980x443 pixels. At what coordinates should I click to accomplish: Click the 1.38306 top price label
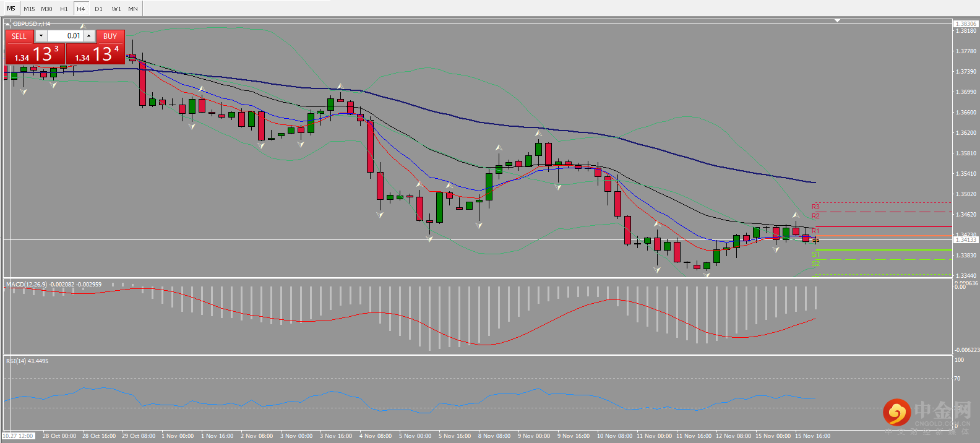point(966,24)
